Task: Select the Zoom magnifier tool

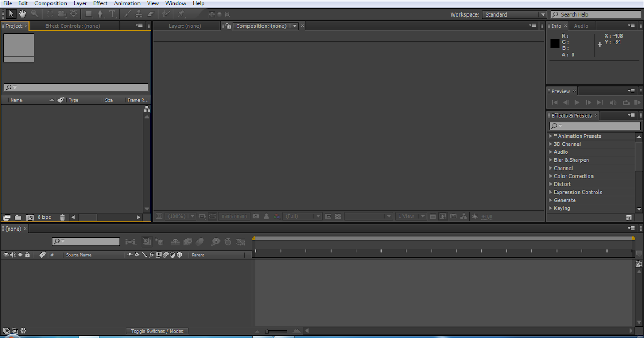Action: pyautogui.click(x=35, y=14)
